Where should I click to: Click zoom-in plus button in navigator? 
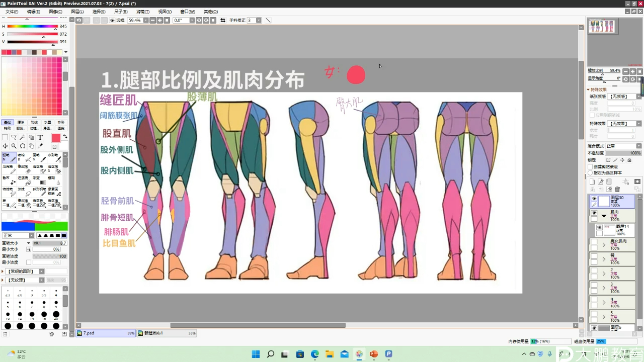[x=633, y=71]
